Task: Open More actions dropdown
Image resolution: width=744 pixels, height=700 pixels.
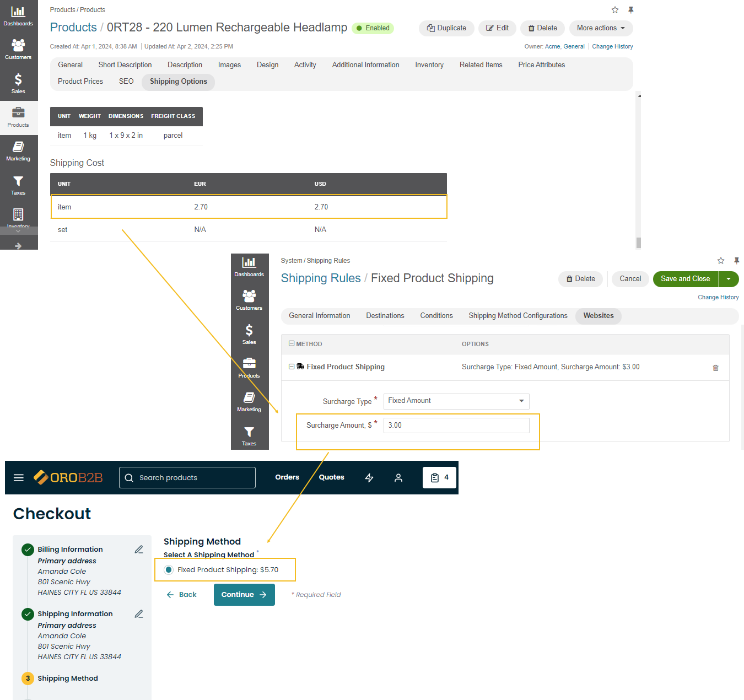Action: 601,28
